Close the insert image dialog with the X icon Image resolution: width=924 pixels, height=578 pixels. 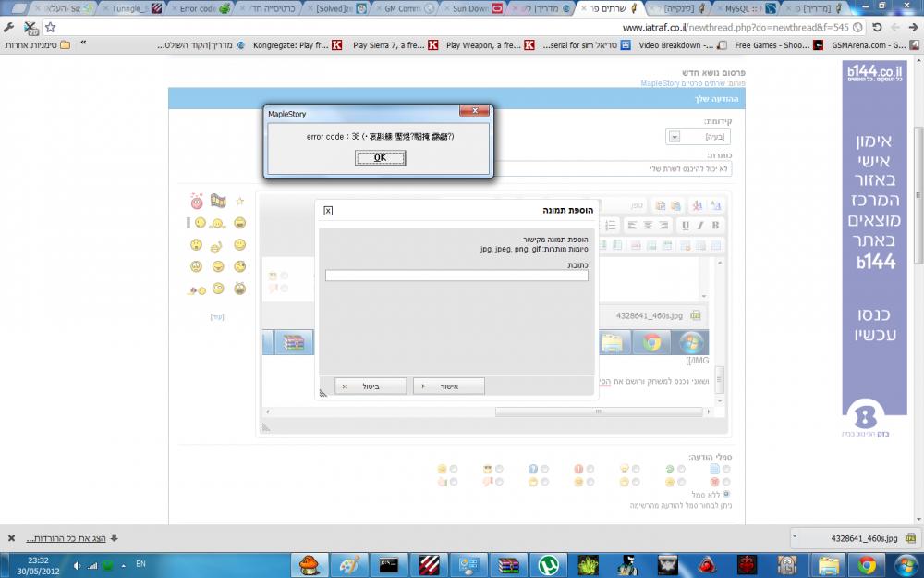click(x=328, y=211)
